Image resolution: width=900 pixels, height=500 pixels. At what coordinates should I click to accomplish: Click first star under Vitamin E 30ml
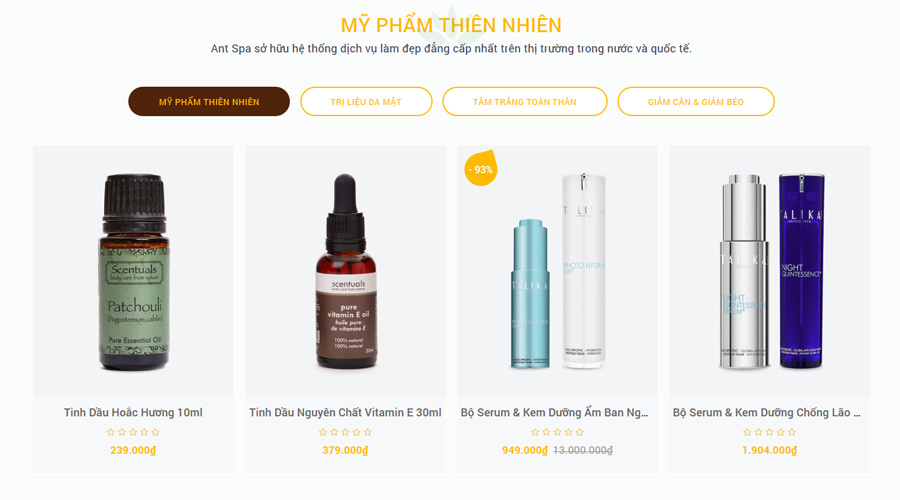tap(323, 432)
